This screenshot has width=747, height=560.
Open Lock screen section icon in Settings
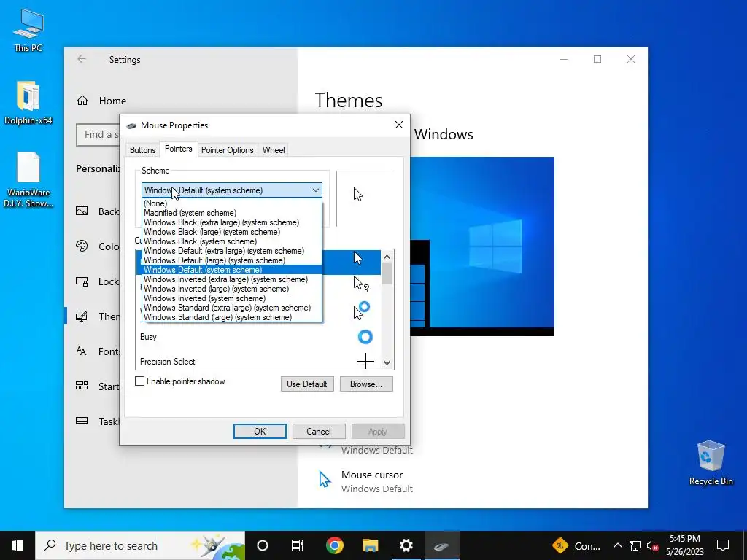click(82, 281)
